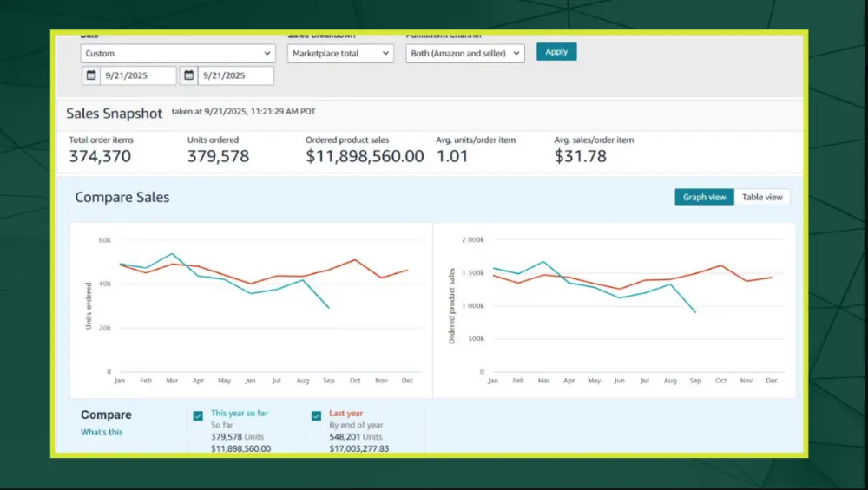Click the 60k label on units chart
This screenshot has height=490, width=868.
tap(105, 240)
